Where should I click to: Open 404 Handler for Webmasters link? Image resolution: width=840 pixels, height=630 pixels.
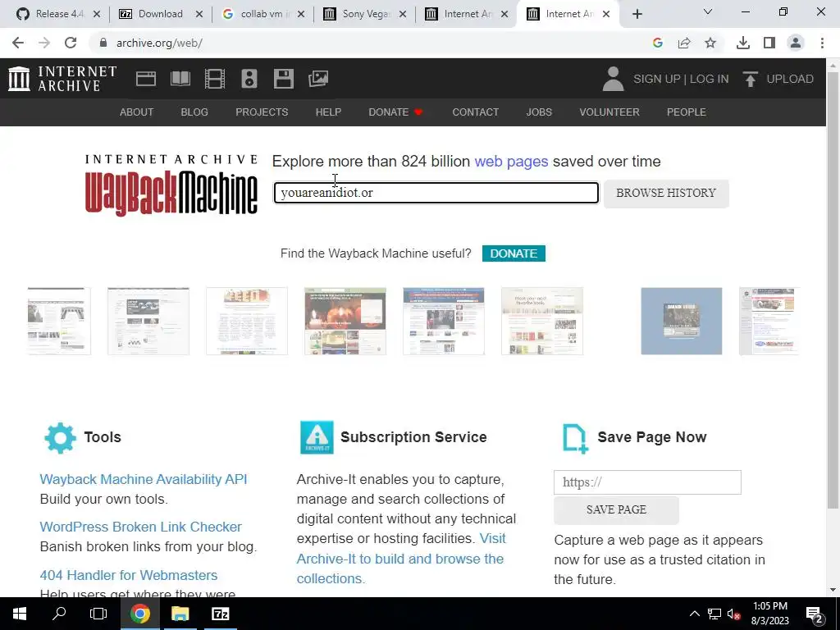[x=129, y=575]
